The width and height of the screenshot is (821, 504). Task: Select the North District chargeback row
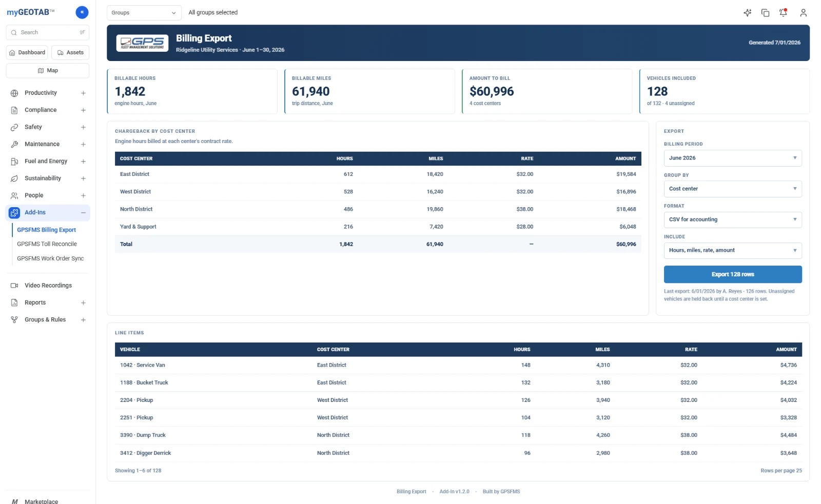378,209
